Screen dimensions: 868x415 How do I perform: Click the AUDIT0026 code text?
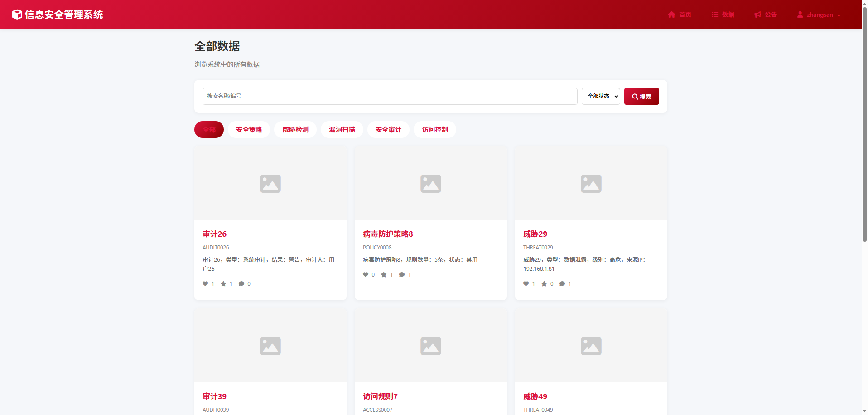[x=216, y=248]
